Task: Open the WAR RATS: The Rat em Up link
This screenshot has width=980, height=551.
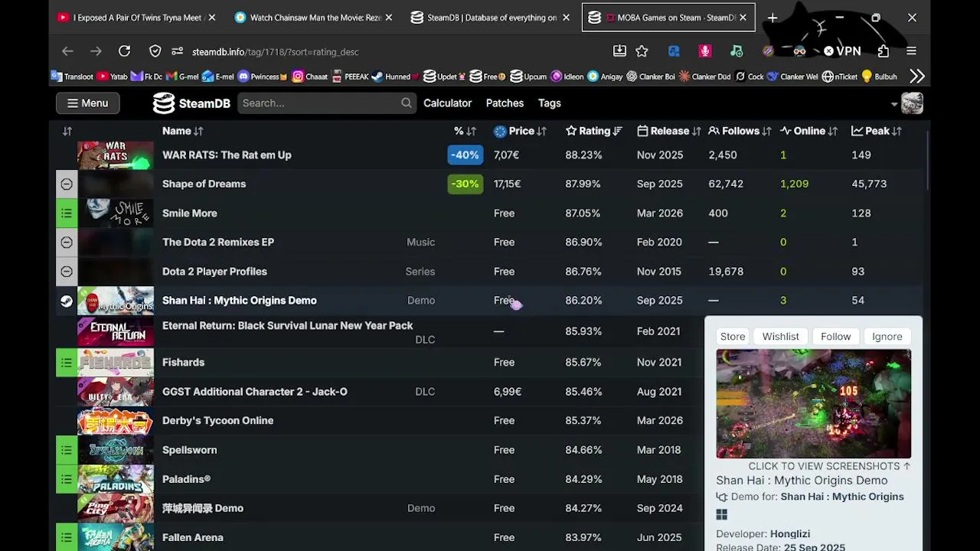Action: 227,155
